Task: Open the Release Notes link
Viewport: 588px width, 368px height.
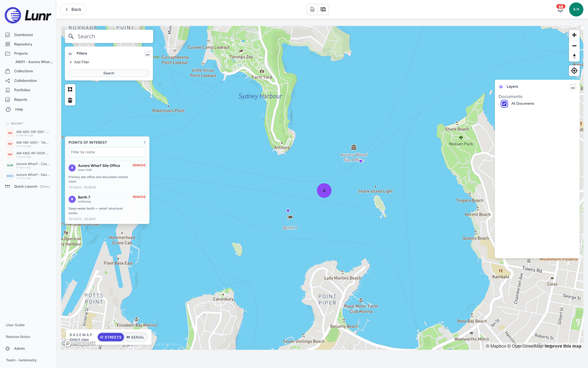Action: tap(18, 337)
